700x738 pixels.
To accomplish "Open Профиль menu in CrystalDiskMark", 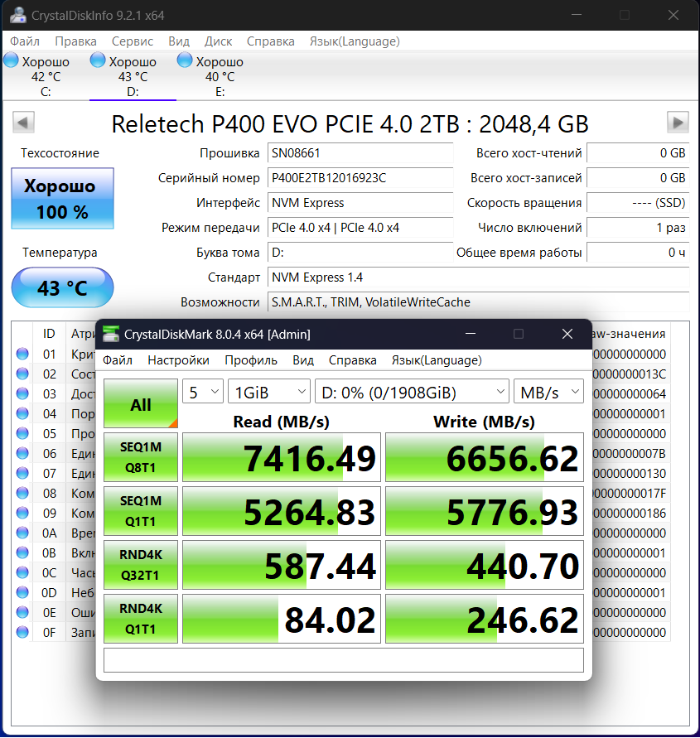I will [251, 360].
